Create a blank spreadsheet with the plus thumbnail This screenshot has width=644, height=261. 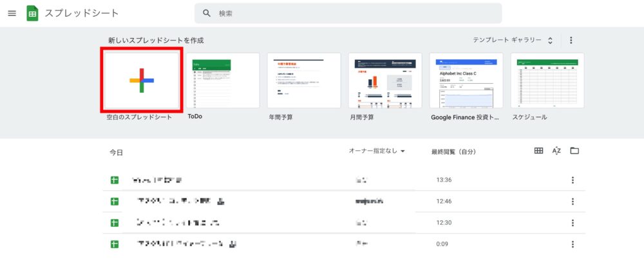(141, 80)
